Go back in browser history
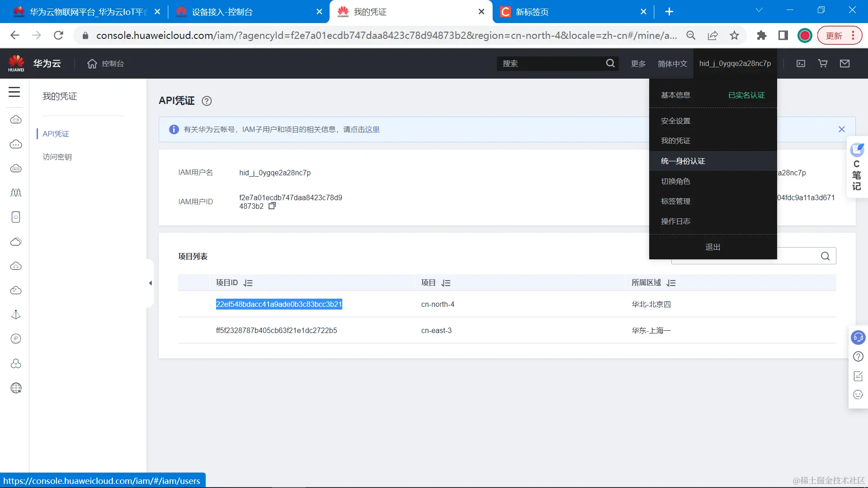Image resolution: width=868 pixels, height=488 pixels. pyautogui.click(x=15, y=35)
